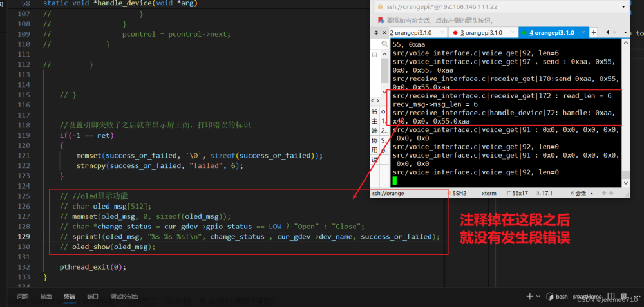Open the 输出 panel tab
Image resolution: width=644 pixels, height=307 pixels.
pyautogui.click(x=46, y=296)
